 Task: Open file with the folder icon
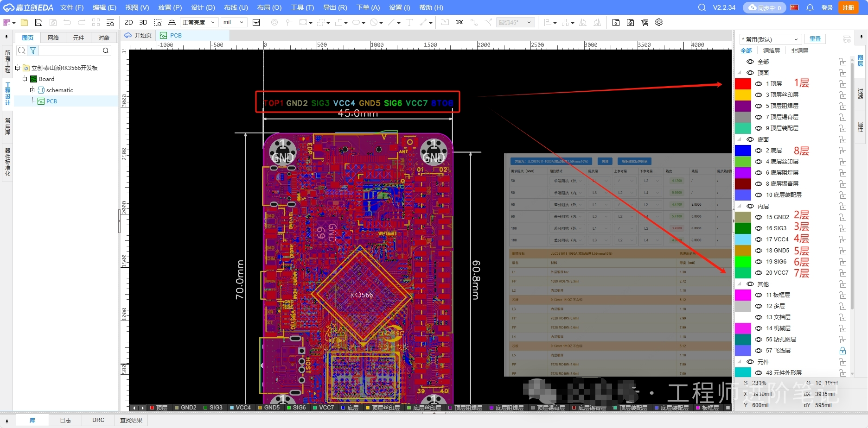[25, 22]
